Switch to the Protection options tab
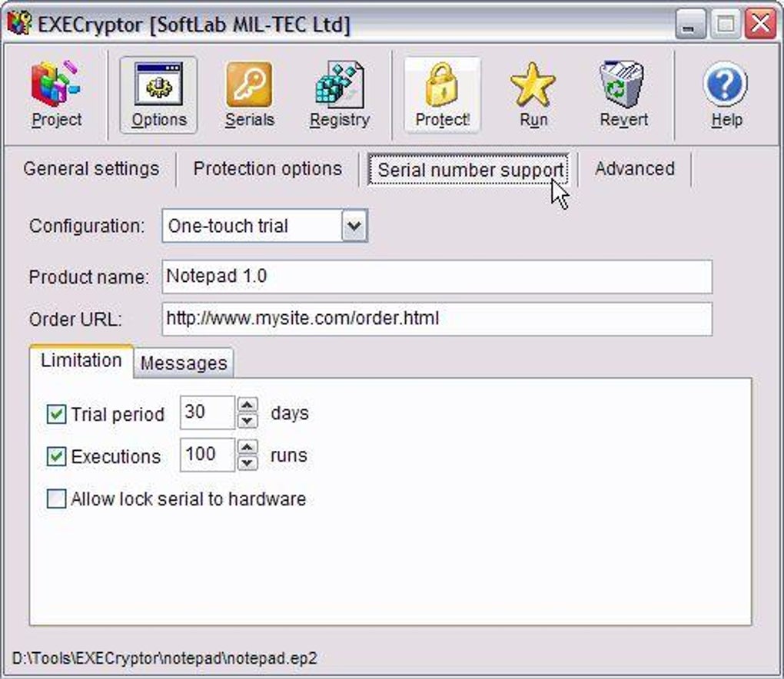This screenshot has height=679, width=784. tap(267, 168)
